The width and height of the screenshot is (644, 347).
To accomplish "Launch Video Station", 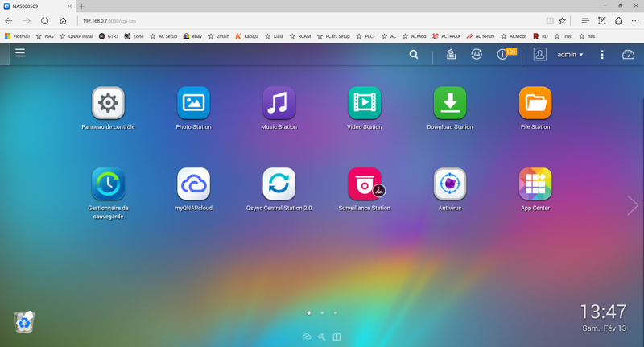I will 364,103.
